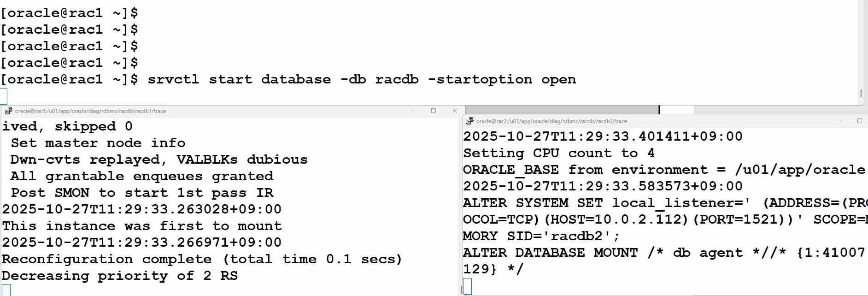Image resolution: width=868 pixels, height=296 pixels.
Task: Click the '(HOST=10.0.2.112)' text in rac2 window
Action: coord(616,219)
